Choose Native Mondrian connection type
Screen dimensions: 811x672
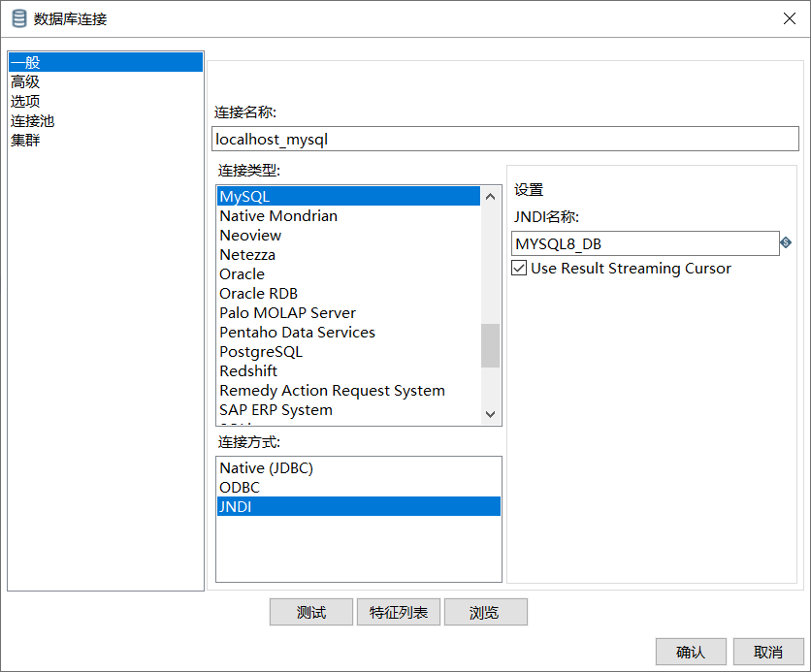[348, 215]
